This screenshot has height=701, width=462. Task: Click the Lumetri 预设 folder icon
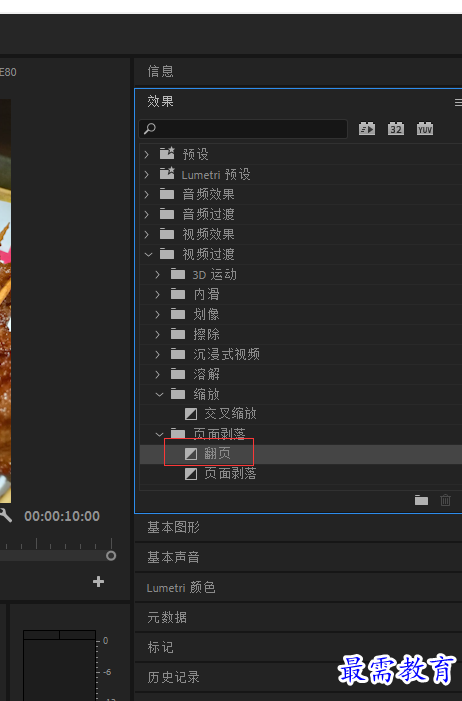pos(167,173)
